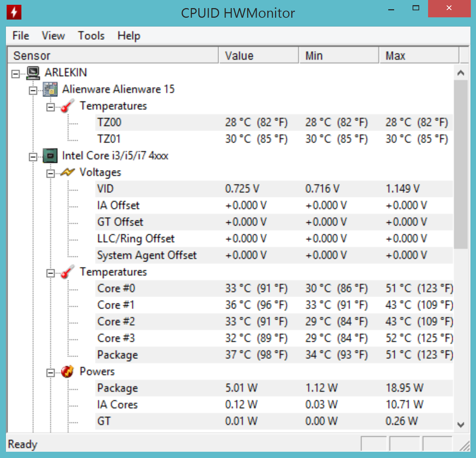
Task: Collapse the Alienware Alienware 15 node
Action: (x=33, y=90)
